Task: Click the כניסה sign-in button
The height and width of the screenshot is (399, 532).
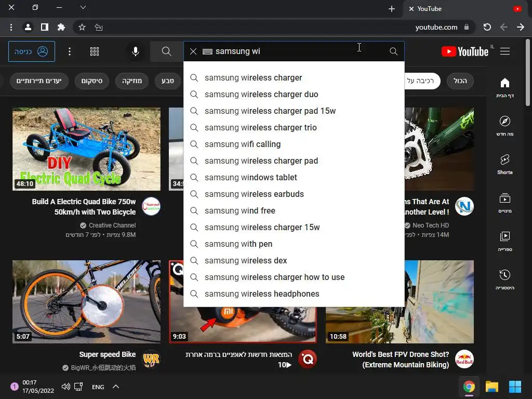Action: 32,51
